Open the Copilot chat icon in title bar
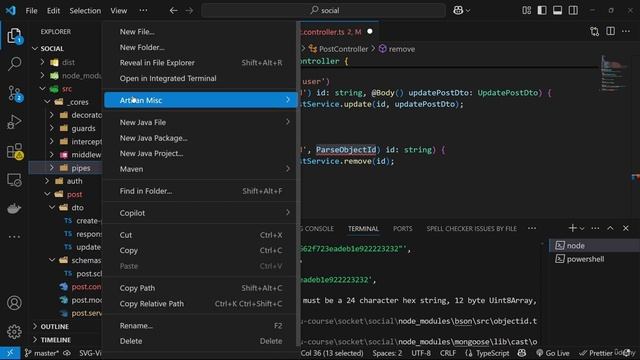 [x=458, y=10]
